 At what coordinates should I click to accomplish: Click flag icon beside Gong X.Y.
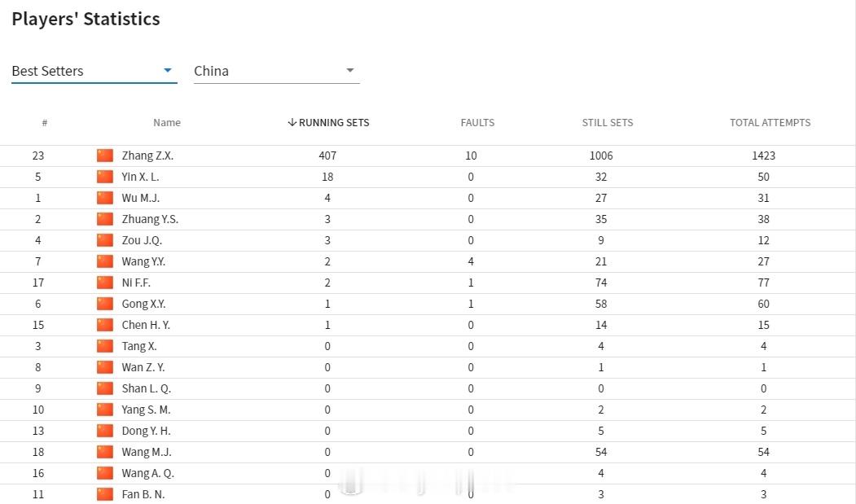[105, 305]
